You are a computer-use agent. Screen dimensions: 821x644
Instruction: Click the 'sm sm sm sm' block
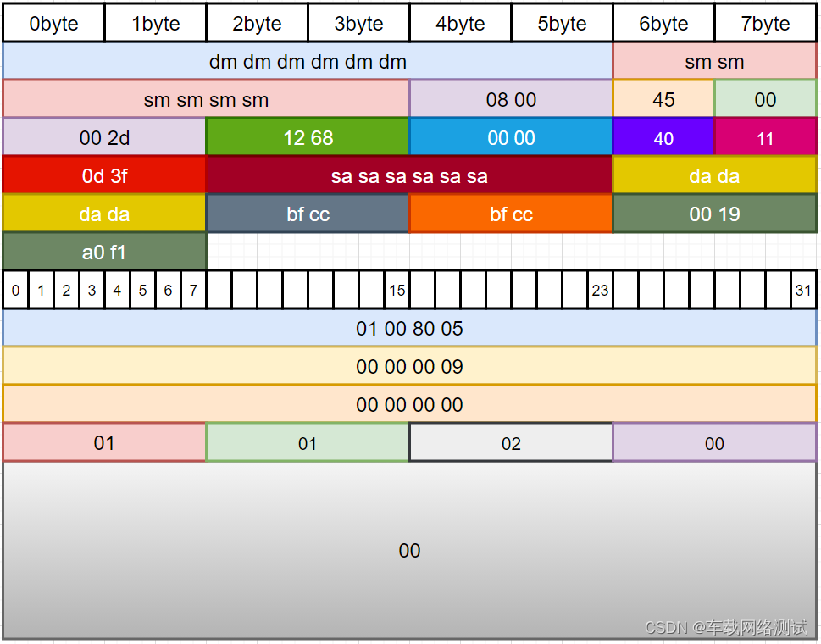(206, 99)
